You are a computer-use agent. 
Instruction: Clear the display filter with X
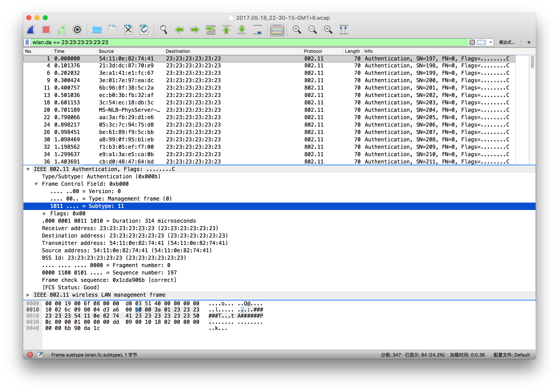[472, 42]
